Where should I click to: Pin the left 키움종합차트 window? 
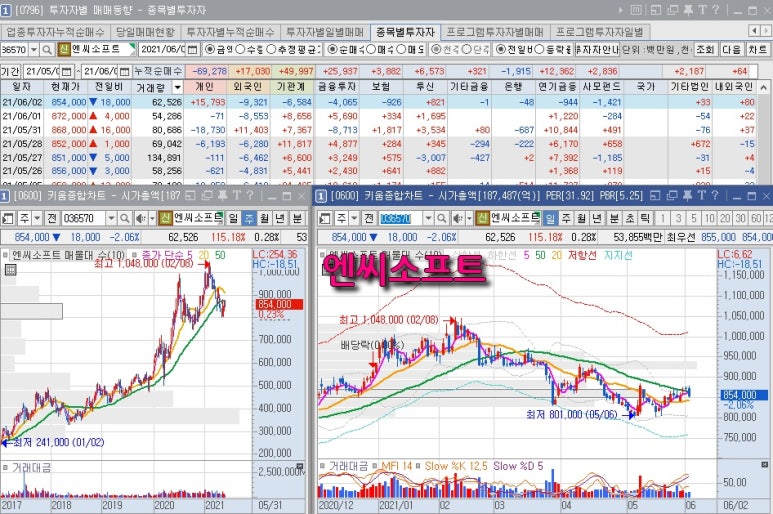point(223,196)
